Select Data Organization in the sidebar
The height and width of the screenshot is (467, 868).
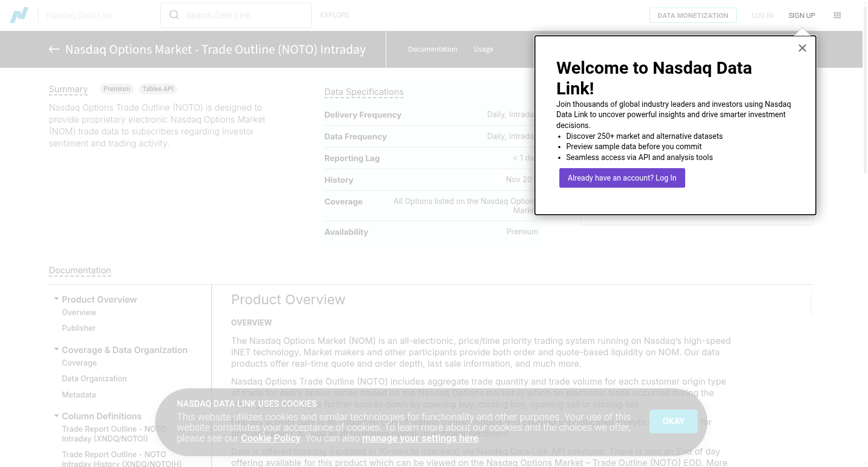(94, 379)
